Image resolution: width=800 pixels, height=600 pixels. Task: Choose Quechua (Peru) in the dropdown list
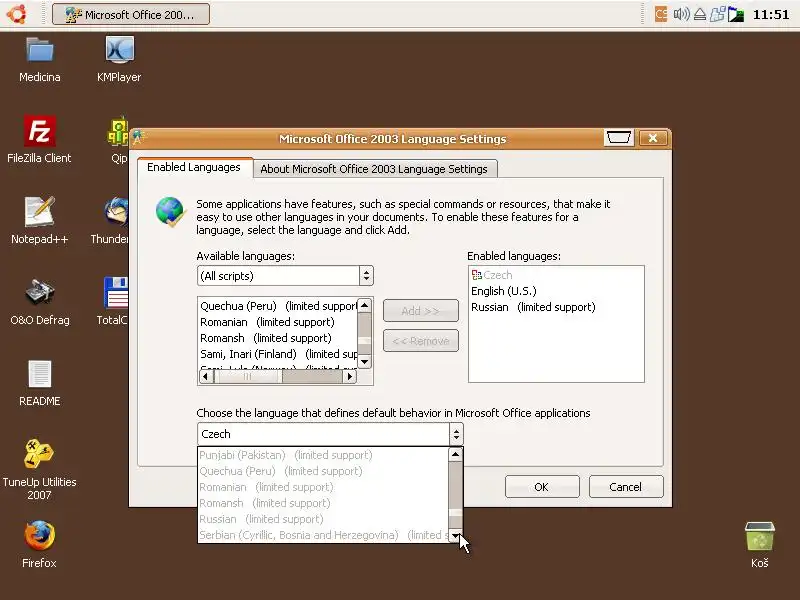pos(322,471)
